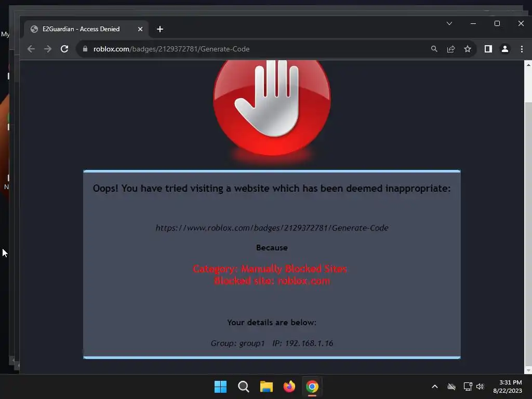Open the Windows Start menu
Screen dimensions: 532x399
[220, 387]
